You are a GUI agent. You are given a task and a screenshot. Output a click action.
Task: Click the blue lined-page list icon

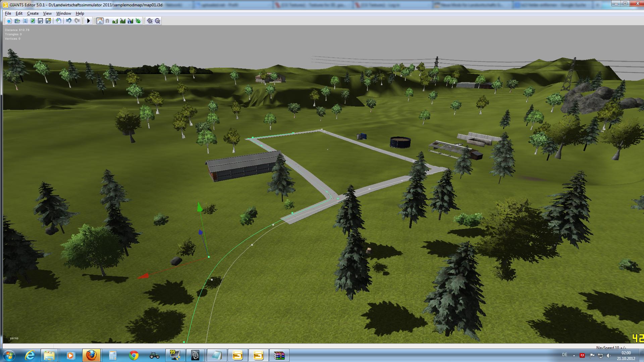pos(25,21)
